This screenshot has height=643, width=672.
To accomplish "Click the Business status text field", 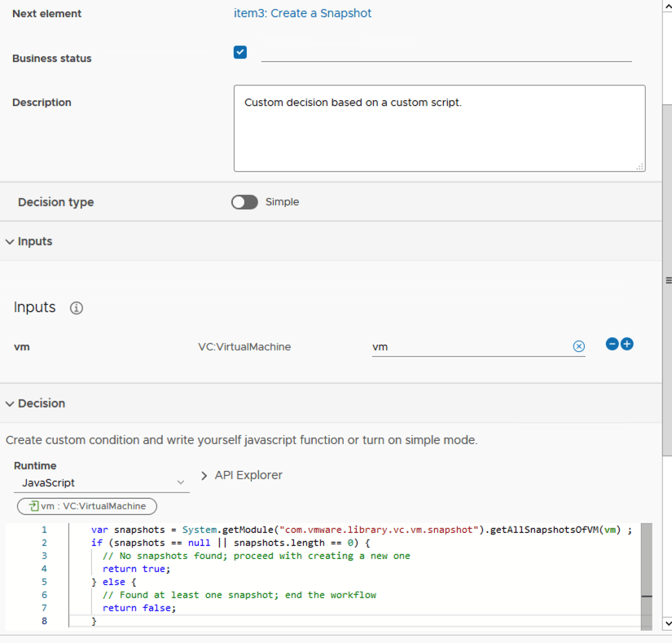I will pos(446,54).
